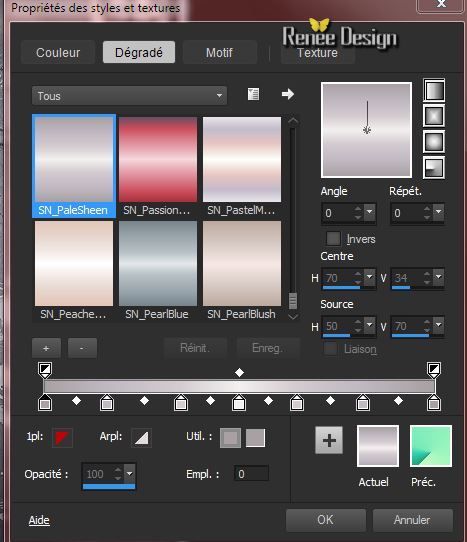The width and height of the screenshot is (467, 542).
Task: Open the Tous category dropdown
Action: coord(129,96)
